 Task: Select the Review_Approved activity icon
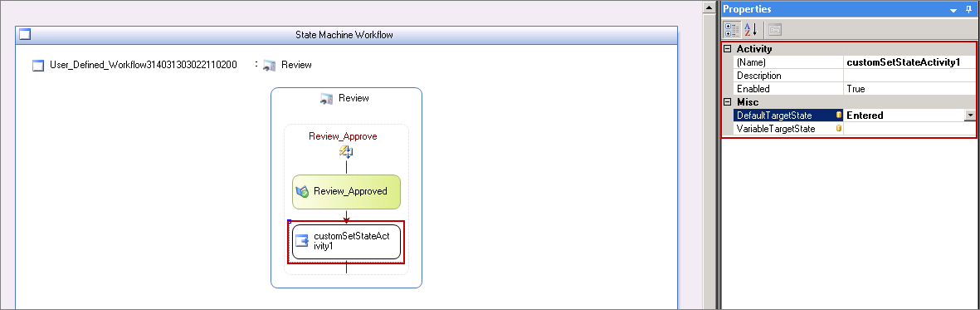click(x=303, y=192)
